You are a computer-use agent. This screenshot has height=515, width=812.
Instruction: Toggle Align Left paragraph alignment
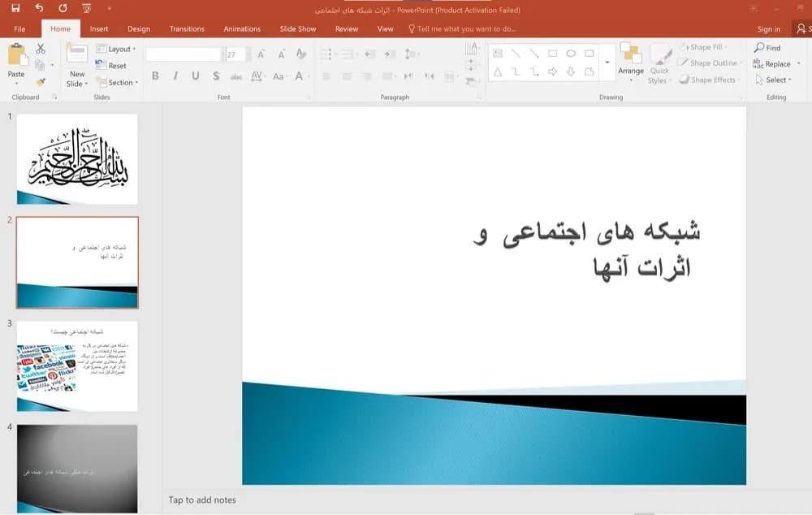(x=326, y=76)
